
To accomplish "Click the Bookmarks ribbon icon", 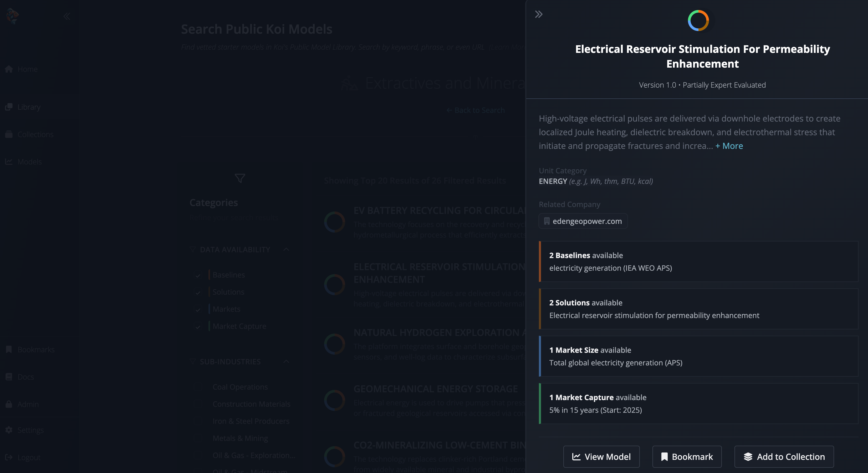I will (x=9, y=349).
